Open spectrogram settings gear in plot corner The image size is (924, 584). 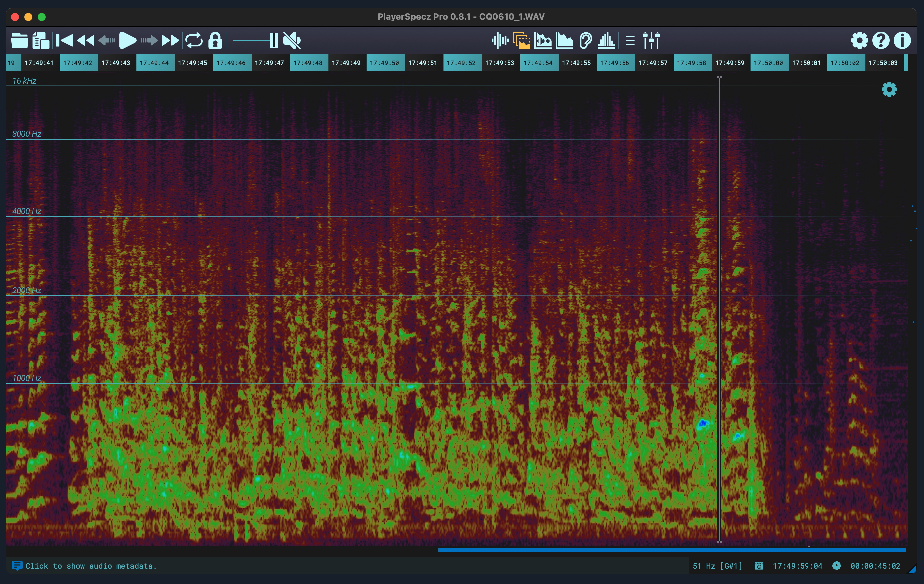click(x=889, y=90)
